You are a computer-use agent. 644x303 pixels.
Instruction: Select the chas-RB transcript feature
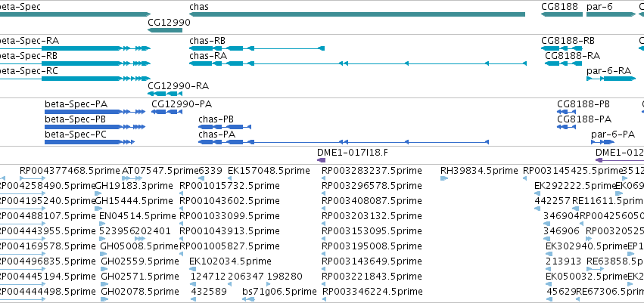tap(257, 48)
